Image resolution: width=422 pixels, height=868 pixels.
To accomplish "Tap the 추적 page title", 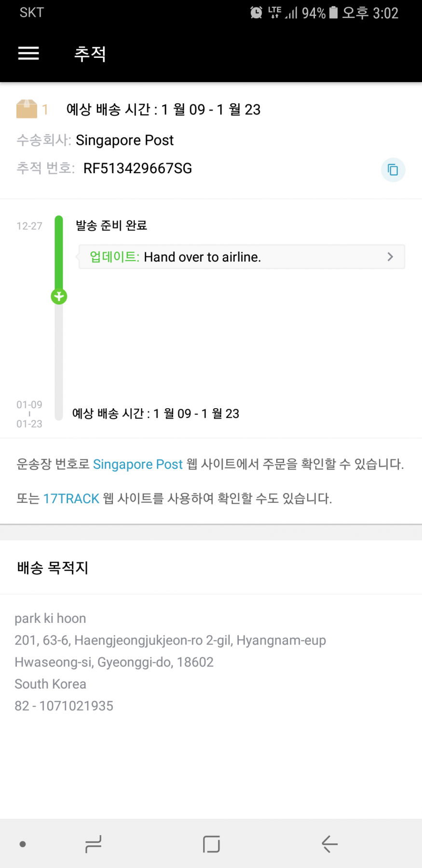I will (x=90, y=54).
